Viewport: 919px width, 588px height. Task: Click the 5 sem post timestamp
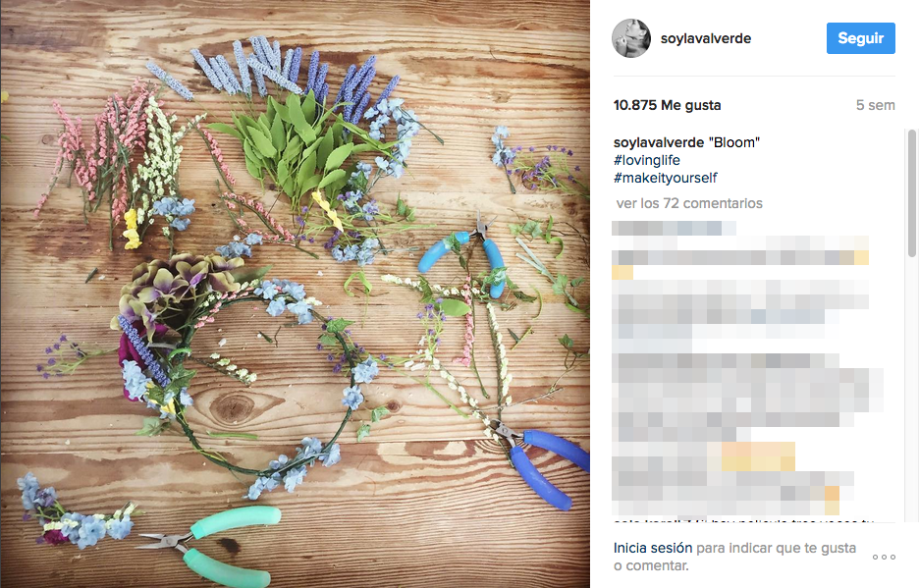tap(875, 105)
